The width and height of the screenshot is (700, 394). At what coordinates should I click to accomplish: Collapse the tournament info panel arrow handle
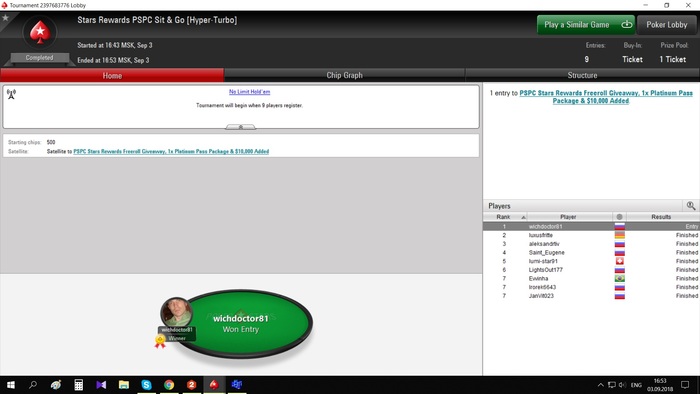(x=241, y=127)
